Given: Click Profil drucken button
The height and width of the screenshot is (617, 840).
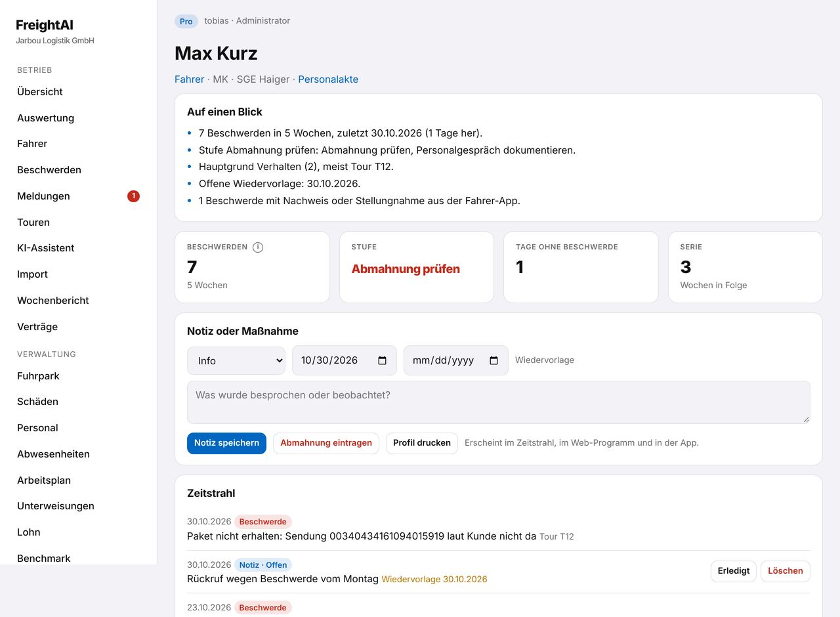Looking at the screenshot, I should tap(422, 443).
